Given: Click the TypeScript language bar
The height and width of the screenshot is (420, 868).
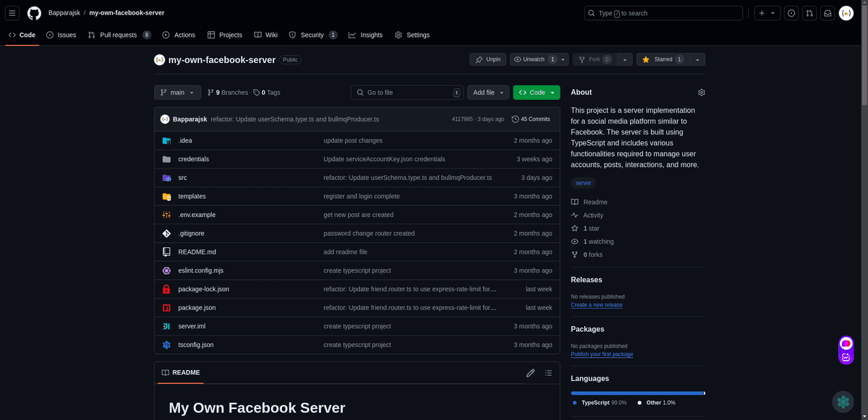Looking at the screenshot, I should click(x=635, y=393).
